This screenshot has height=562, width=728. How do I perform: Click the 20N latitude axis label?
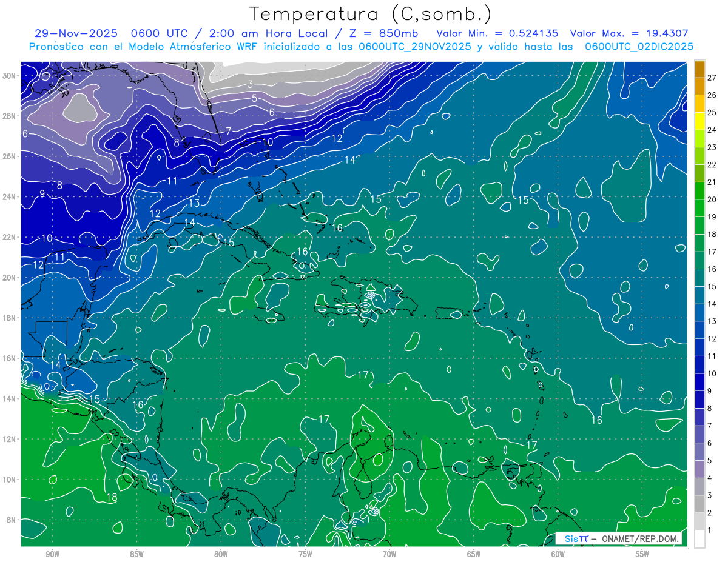(9, 278)
